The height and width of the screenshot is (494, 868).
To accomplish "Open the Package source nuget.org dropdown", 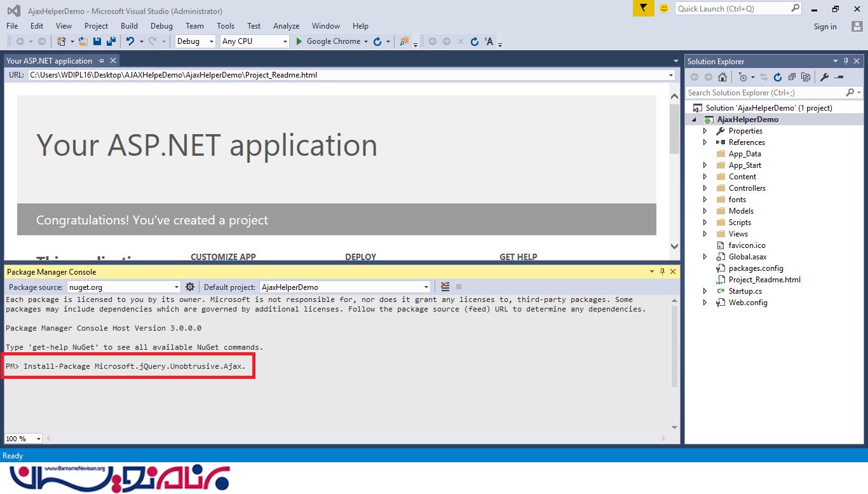I will (x=124, y=287).
